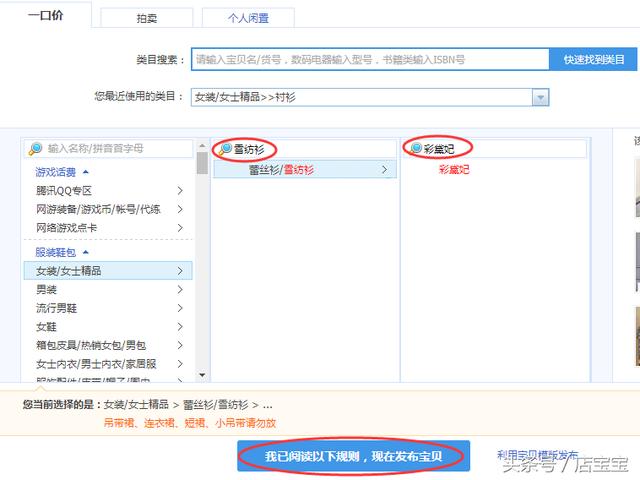Click the category list scrollbar down arrow
This screenshot has height=480, width=640.
coord(202,375)
